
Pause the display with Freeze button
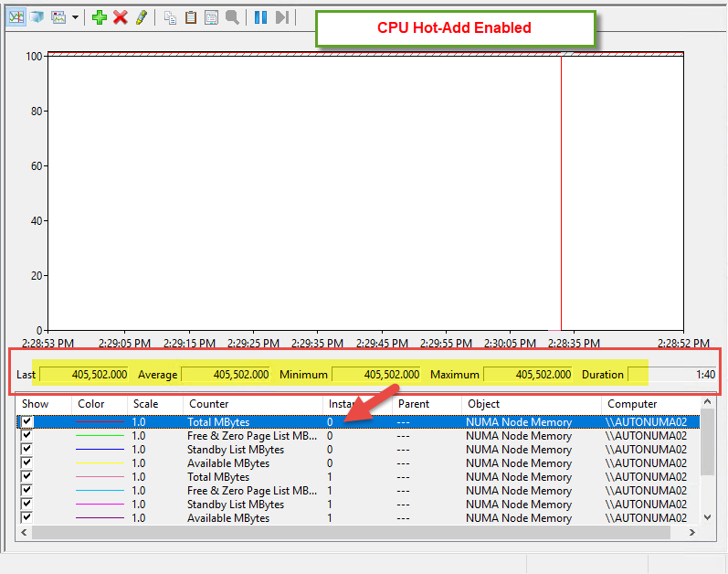click(x=260, y=17)
